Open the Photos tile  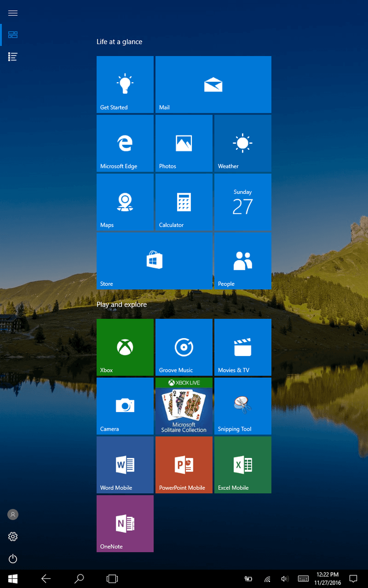tap(184, 143)
